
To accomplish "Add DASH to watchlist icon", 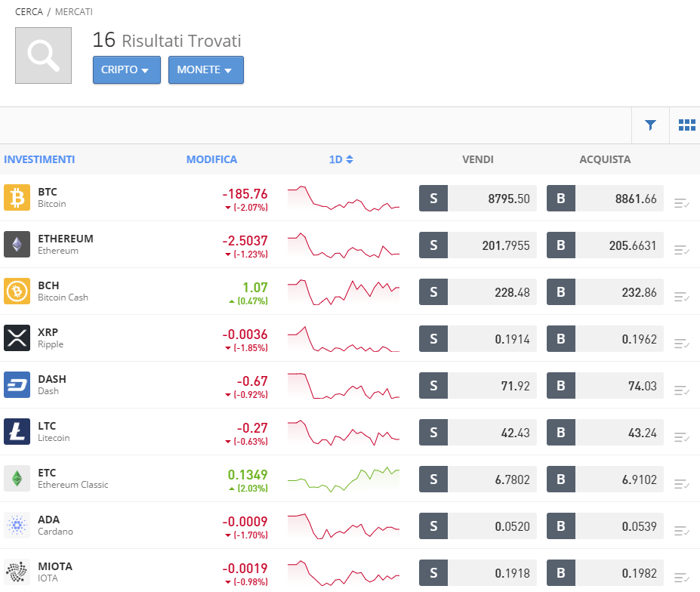I will (682, 390).
